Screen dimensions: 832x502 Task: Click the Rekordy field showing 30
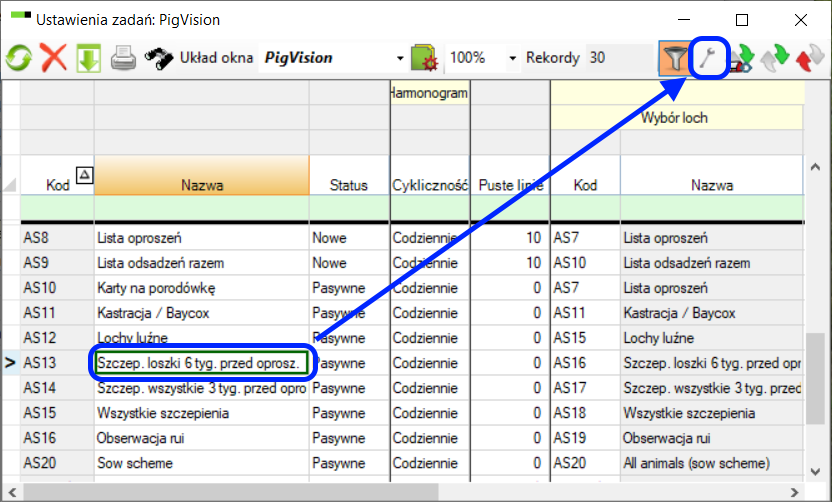coord(619,58)
